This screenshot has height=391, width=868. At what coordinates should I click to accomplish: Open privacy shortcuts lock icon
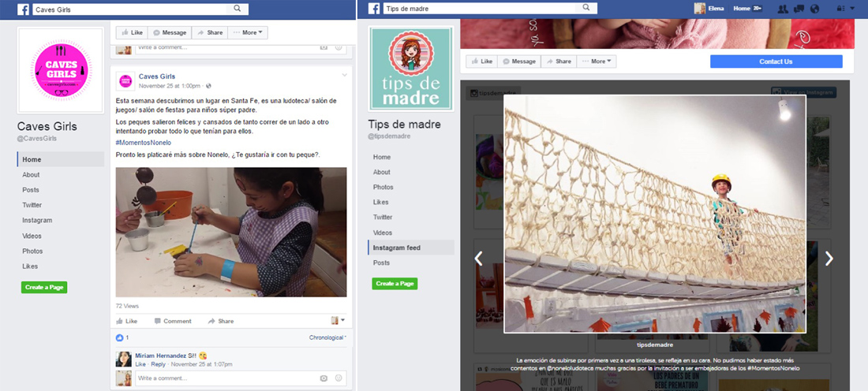pyautogui.click(x=840, y=9)
